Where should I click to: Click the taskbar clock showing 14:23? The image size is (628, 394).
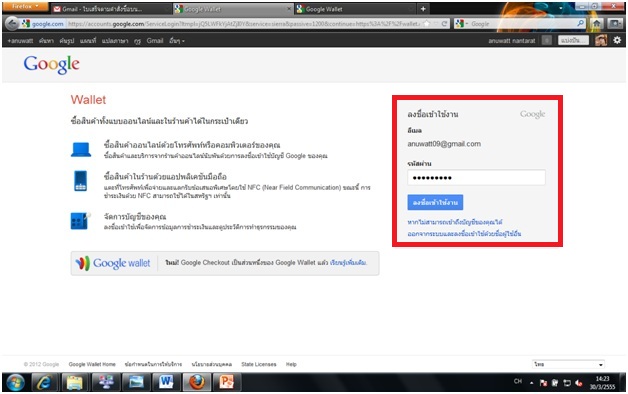[602, 382]
